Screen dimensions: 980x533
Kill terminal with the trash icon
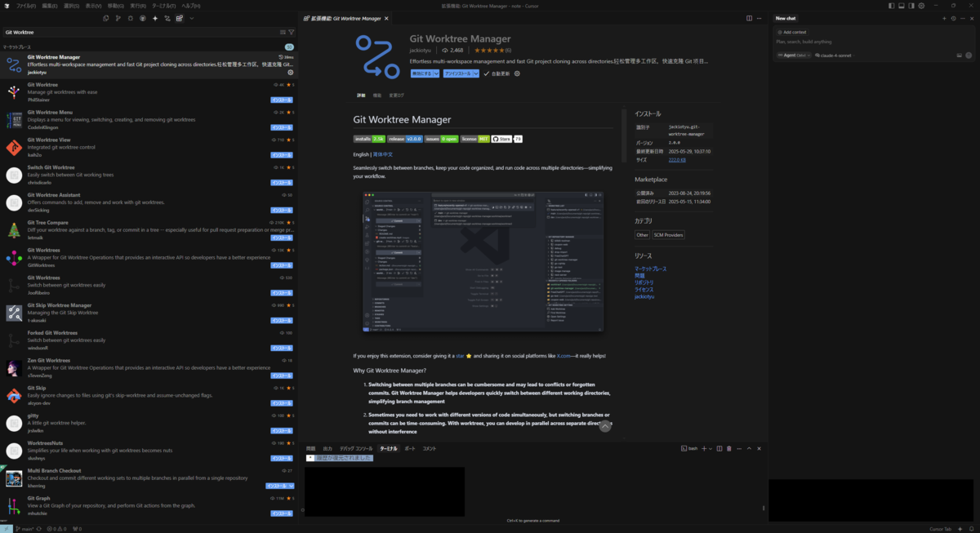tap(729, 448)
